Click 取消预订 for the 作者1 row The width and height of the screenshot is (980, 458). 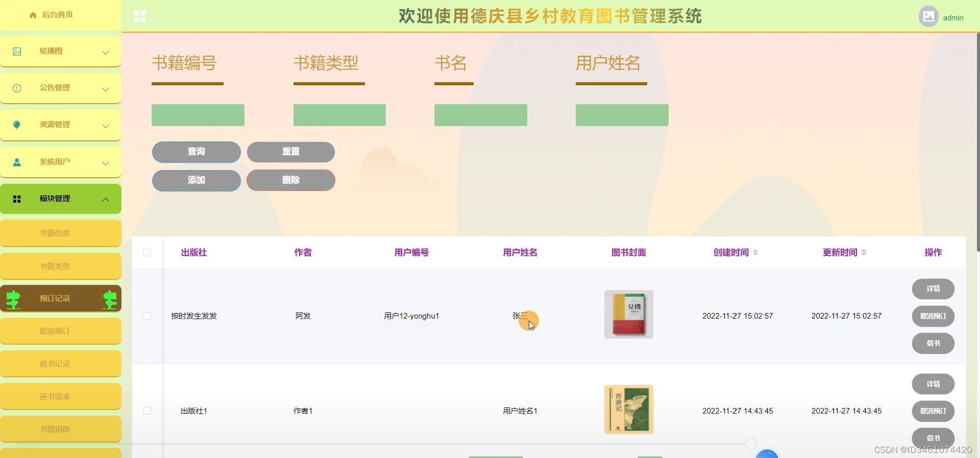click(933, 412)
